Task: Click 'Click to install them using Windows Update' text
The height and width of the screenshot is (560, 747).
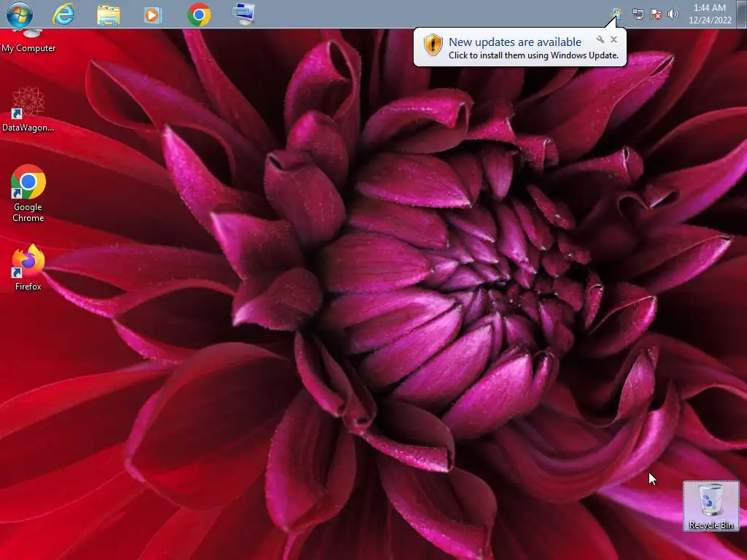Action: click(x=533, y=55)
